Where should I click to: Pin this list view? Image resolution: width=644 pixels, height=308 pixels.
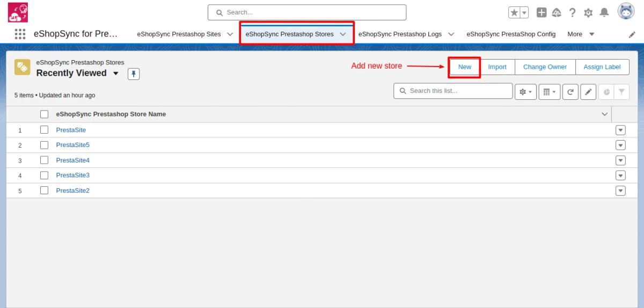134,74
